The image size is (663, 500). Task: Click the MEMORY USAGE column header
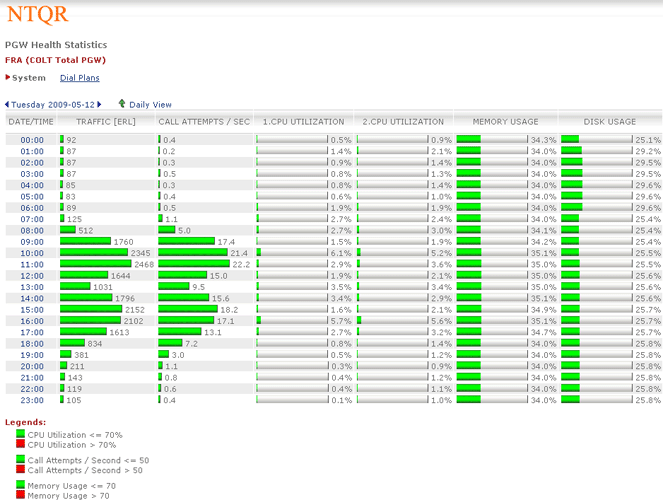coord(504,122)
